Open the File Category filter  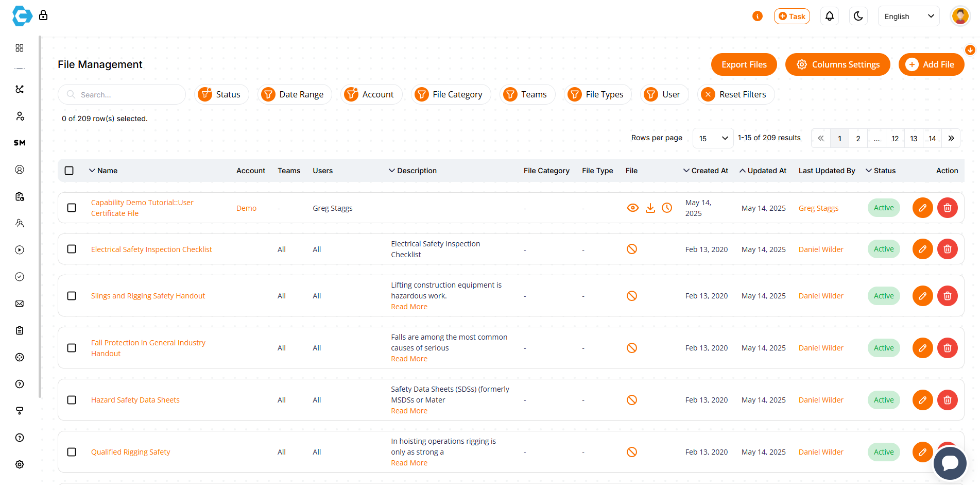451,94
